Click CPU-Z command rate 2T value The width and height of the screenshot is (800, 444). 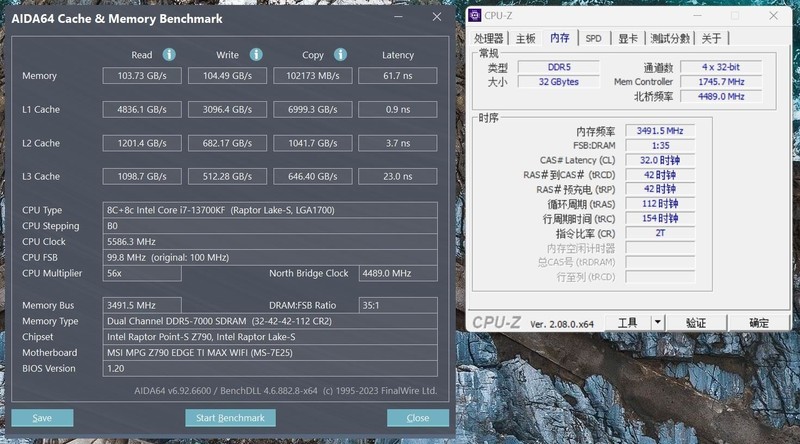[660, 233]
